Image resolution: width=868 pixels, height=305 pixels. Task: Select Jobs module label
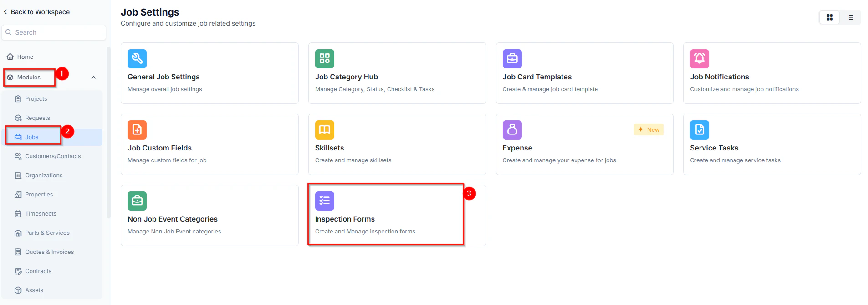tap(32, 137)
